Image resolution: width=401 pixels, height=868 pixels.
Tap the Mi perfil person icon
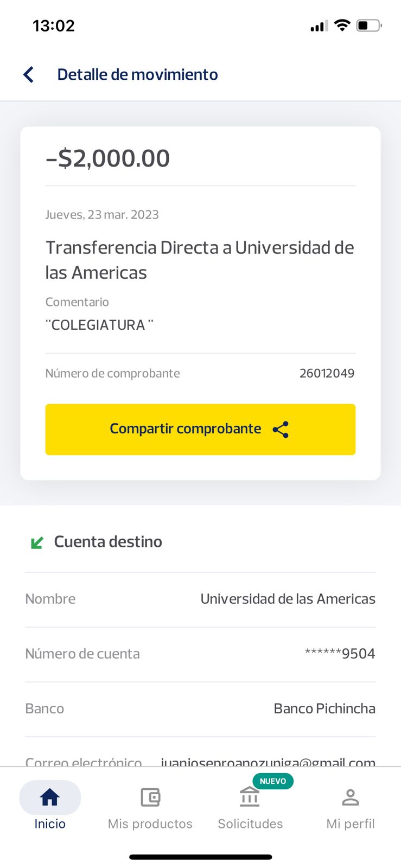tap(351, 797)
